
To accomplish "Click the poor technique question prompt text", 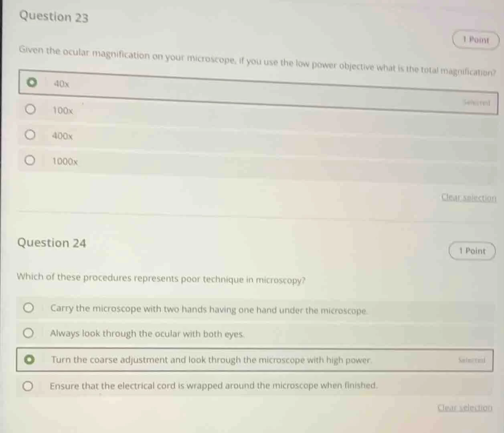I will coord(160,278).
